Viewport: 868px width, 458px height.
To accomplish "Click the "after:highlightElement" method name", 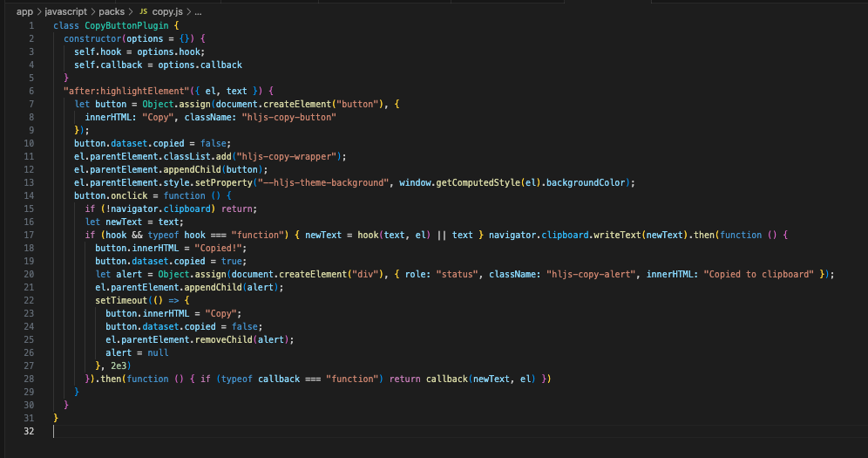I will pos(126,91).
